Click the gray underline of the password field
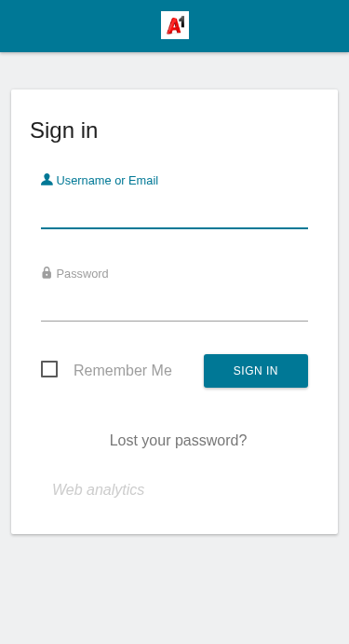The width and height of the screenshot is (349, 644). [174, 321]
